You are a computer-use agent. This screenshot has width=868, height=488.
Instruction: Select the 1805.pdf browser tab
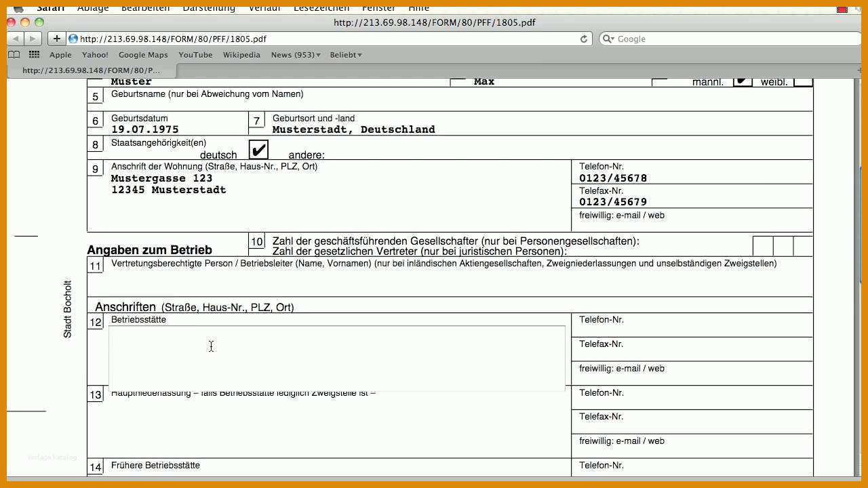92,70
